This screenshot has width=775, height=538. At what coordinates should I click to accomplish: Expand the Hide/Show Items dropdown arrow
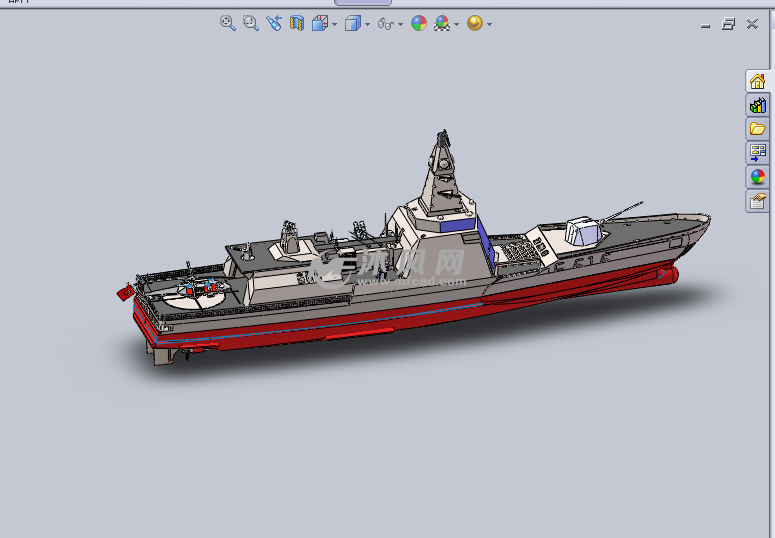(400, 24)
